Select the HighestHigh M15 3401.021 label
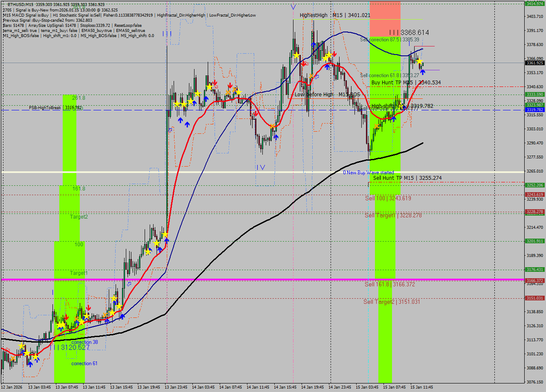 (x=335, y=15)
